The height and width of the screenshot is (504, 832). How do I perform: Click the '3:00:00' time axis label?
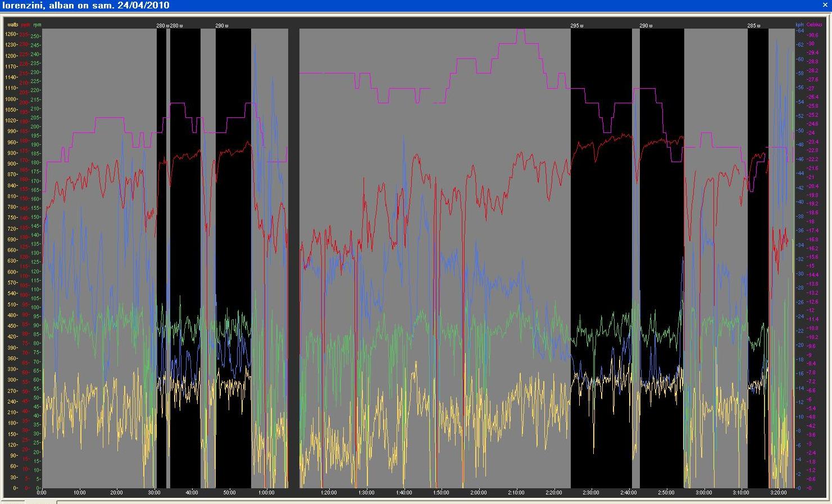[x=704, y=493]
